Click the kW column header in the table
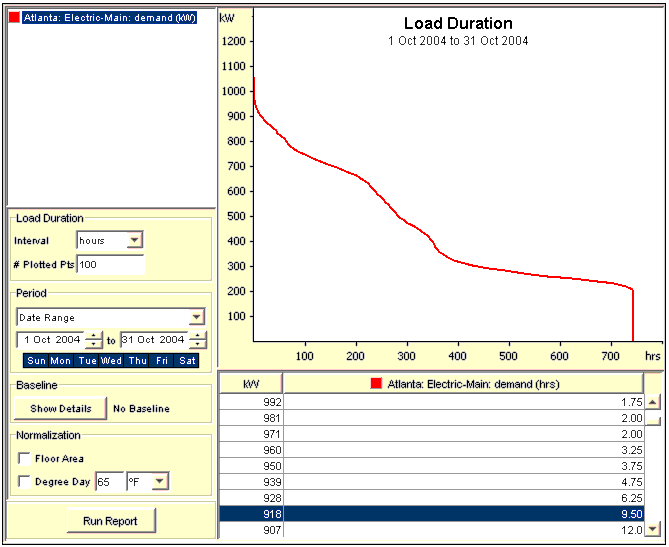The width and height of the screenshot is (669, 547). 250,383
